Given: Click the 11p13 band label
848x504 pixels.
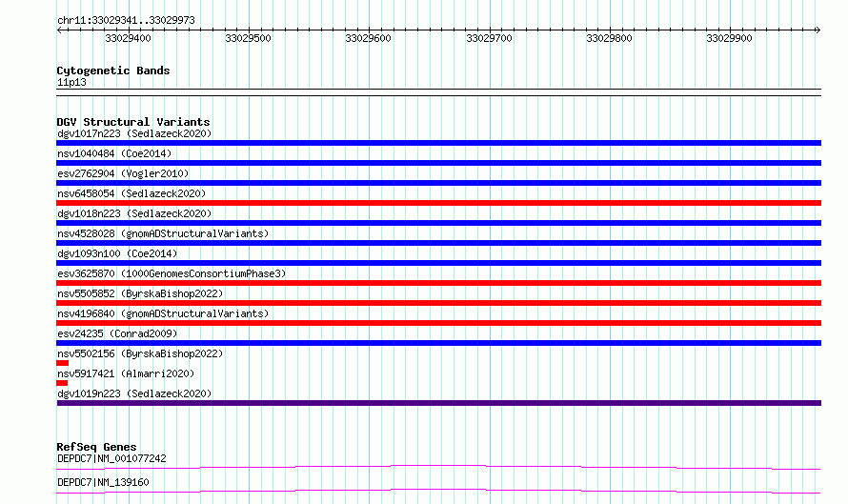Looking at the screenshot, I should tap(71, 82).
